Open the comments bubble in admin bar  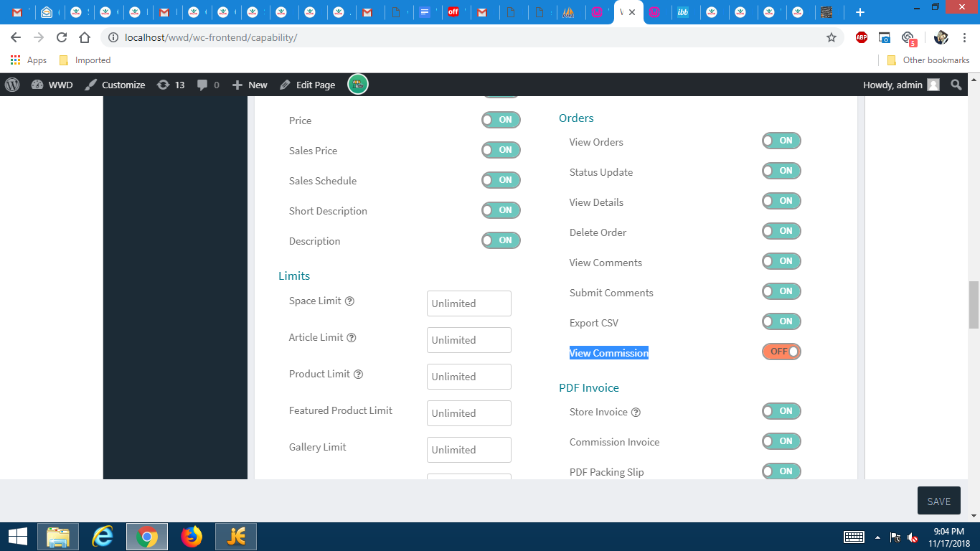point(202,85)
